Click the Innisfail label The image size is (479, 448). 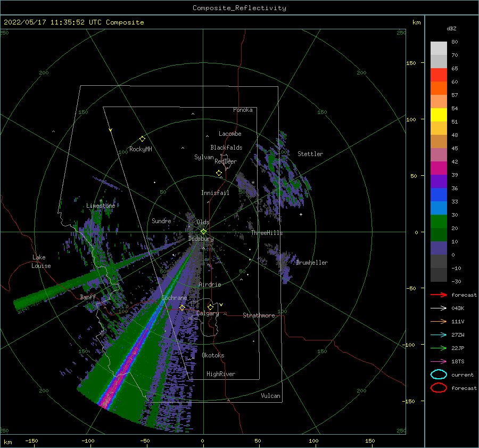[215, 193]
